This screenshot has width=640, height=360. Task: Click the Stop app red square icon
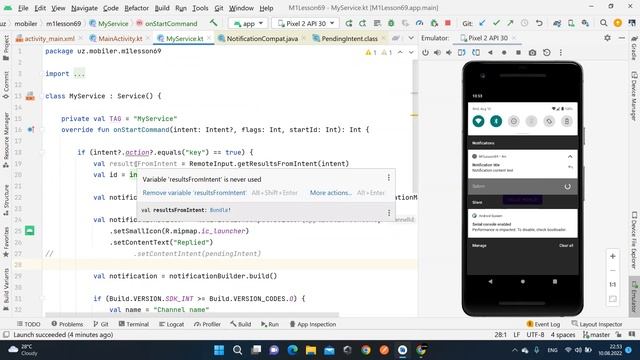point(448,23)
